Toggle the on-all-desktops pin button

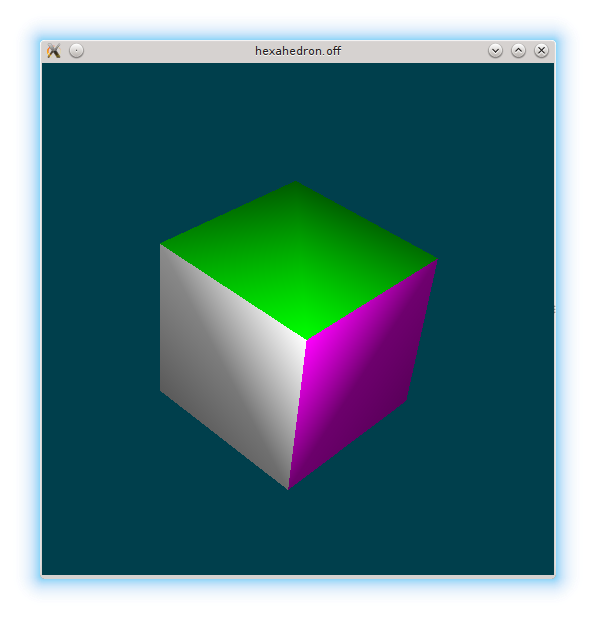click(x=77, y=51)
